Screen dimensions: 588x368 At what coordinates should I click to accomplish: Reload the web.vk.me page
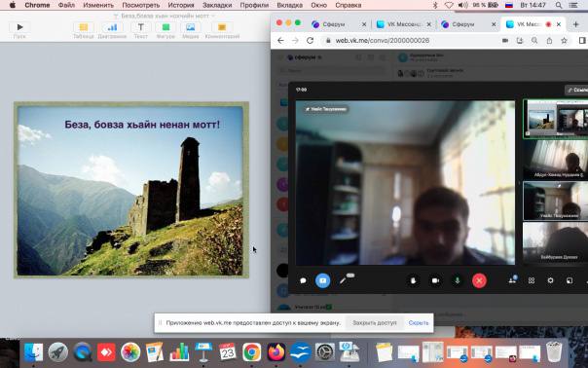pyautogui.click(x=310, y=41)
